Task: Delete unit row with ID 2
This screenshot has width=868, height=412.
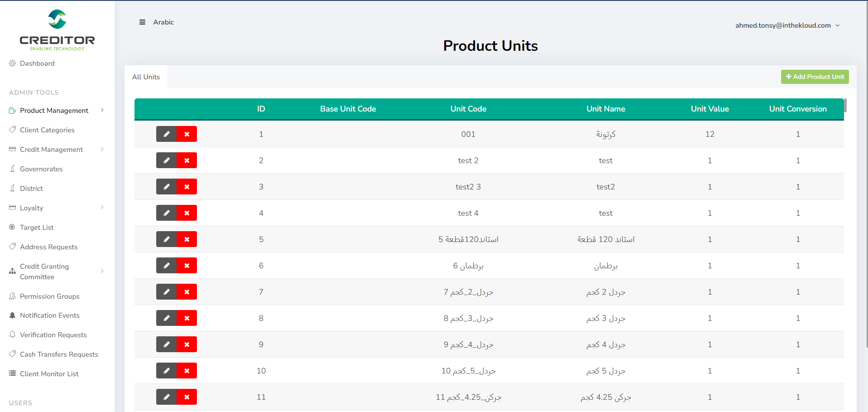Action: click(x=187, y=160)
